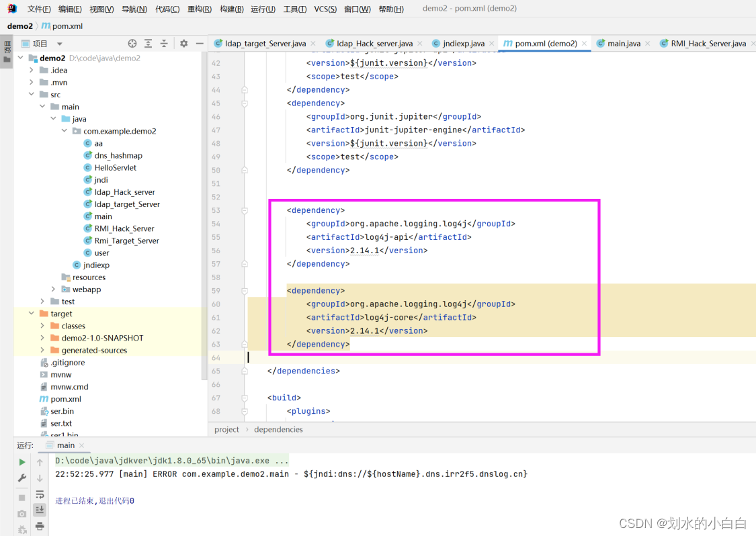Close the pom.xml (demo2) tab
Viewport: 756px width, 536px height.
click(584, 44)
